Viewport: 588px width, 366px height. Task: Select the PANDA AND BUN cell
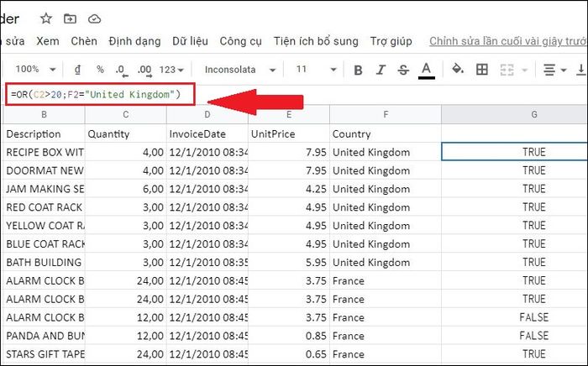click(x=44, y=336)
